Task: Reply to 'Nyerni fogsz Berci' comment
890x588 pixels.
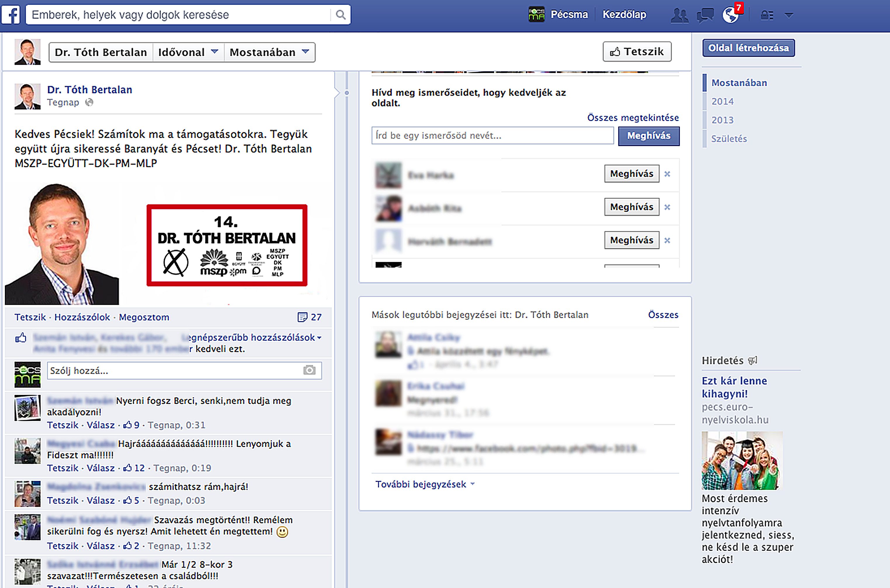Action: [x=100, y=425]
